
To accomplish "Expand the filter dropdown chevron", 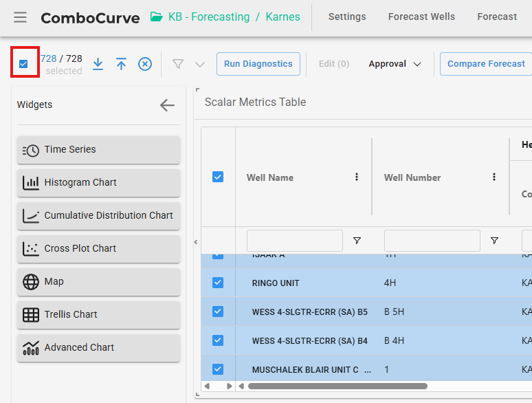I will point(200,64).
